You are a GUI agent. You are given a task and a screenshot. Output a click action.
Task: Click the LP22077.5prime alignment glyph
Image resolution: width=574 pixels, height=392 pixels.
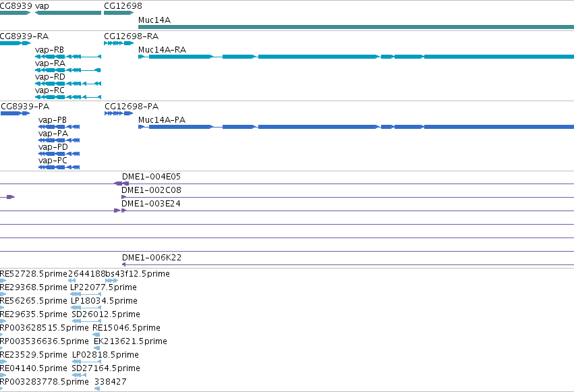(85, 294)
